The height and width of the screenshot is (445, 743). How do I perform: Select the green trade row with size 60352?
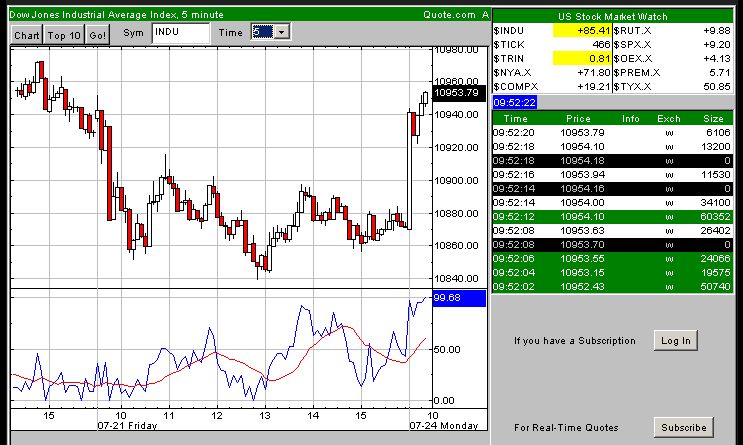pyautogui.click(x=612, y=217)
